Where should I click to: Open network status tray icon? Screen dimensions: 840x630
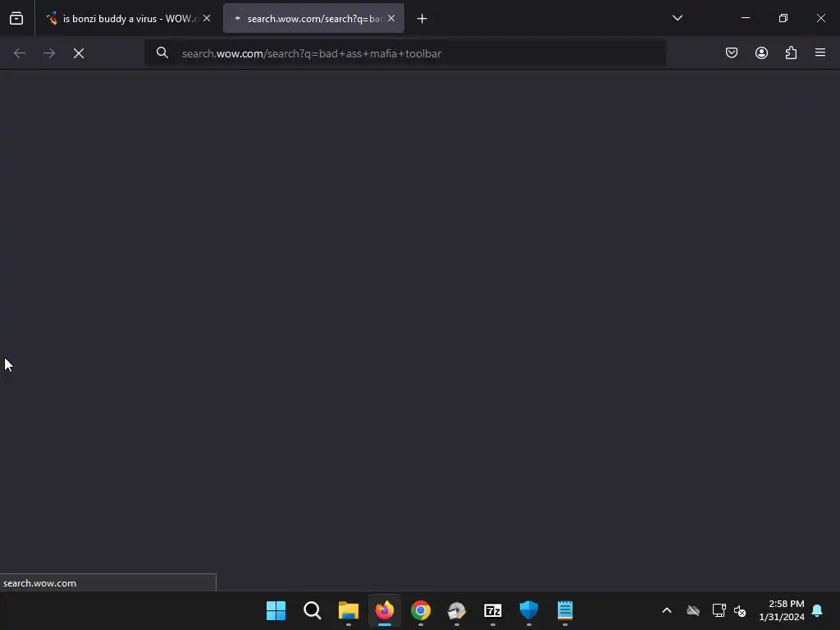[719, 610]
